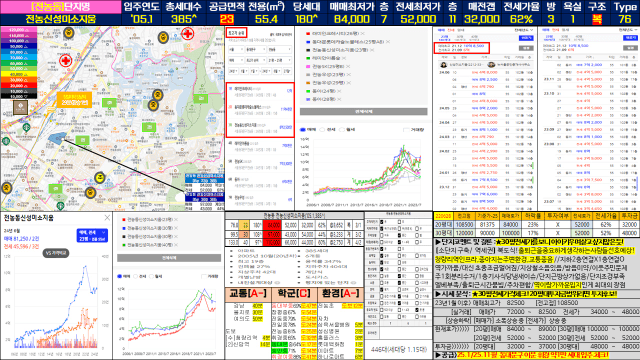Click the Starbucks logo marker near the railway
640x360 pixels.
pyautogui.click(x=27, y=127)
